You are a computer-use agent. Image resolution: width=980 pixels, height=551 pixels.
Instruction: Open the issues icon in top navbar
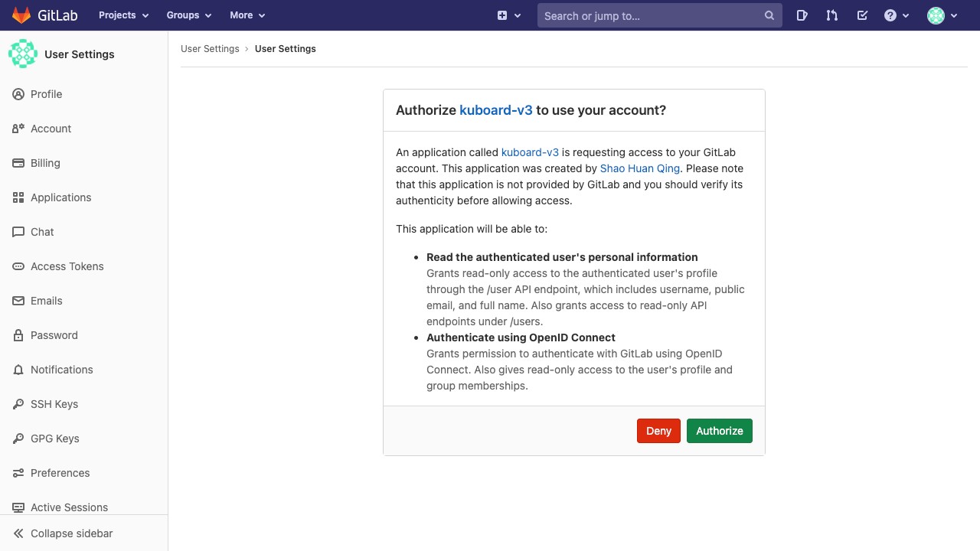pyautogui.click(x=802, y=15)
